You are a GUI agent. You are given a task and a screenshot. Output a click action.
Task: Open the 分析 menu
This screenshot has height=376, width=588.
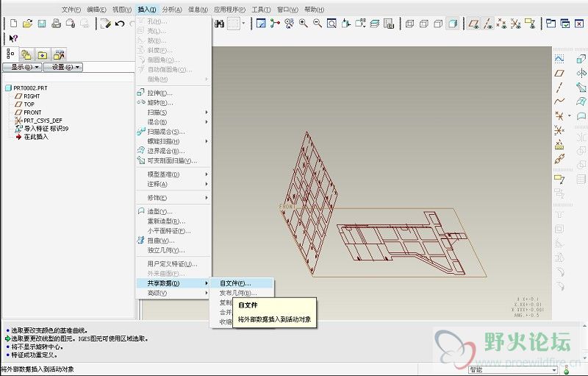pos(172,10)
